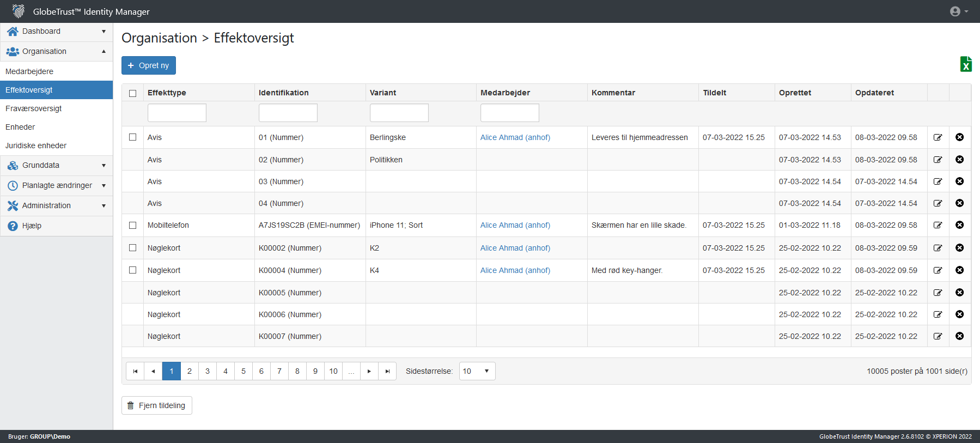This screenshot has height=443, width=980.
Task: Check the Nøglekort K00004 row checkbox
Action: tap(132, 270)
